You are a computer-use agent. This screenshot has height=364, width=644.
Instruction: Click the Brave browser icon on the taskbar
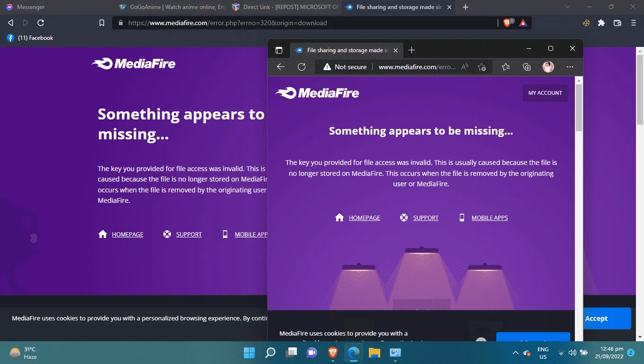[333, 353]
